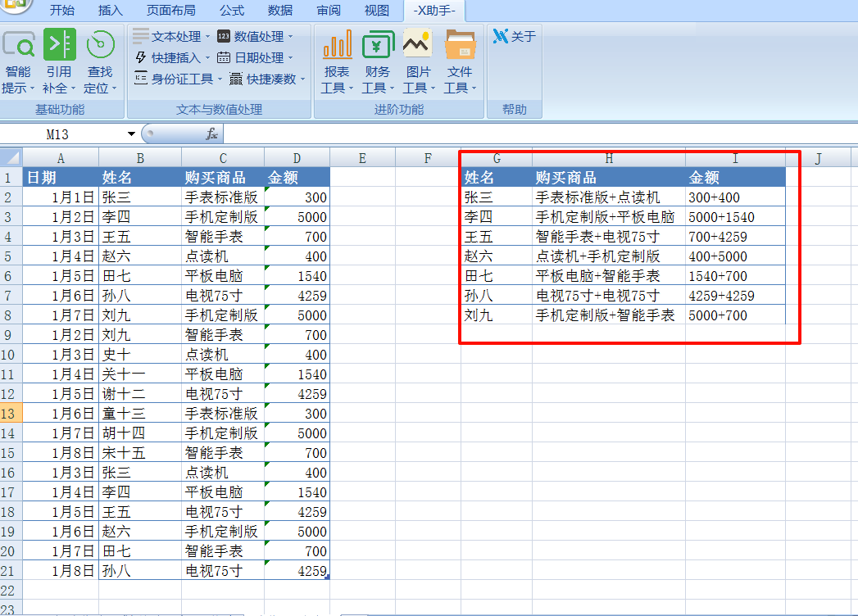Viewport: 858px width, 616px height.
Task: Open the 身份证工具 ID card tools dropdown
Action: point(179,79)
